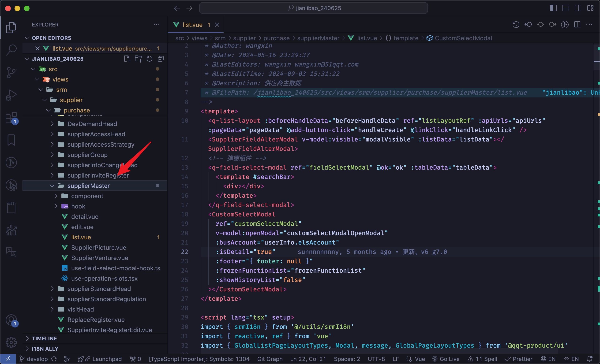Click New Folder icon in explorer header
Image resolution: width=600 pixels, height=364 pixels.
(x=138, y=59)
